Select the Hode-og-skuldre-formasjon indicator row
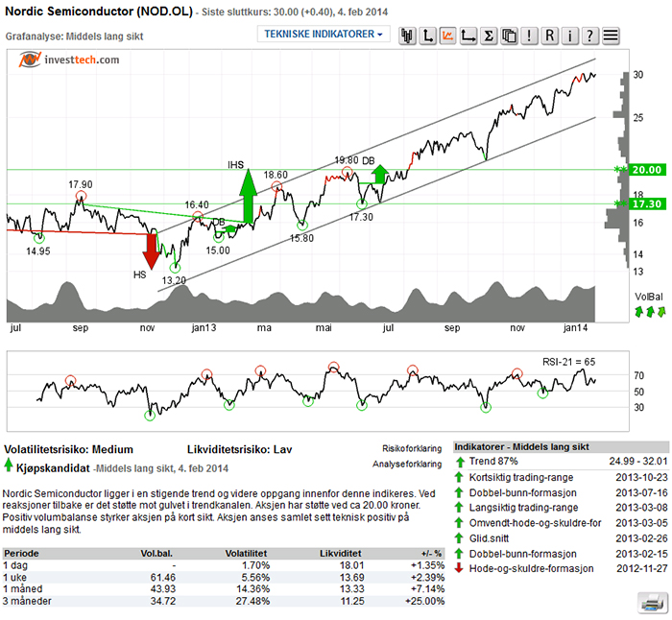This screenshot has height=620, width=672. (534, 568)
